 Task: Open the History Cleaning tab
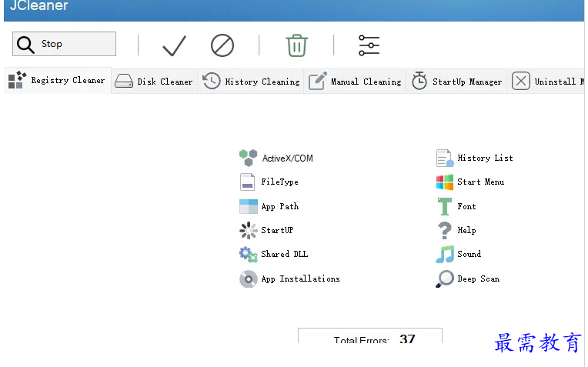click(250, 82)
